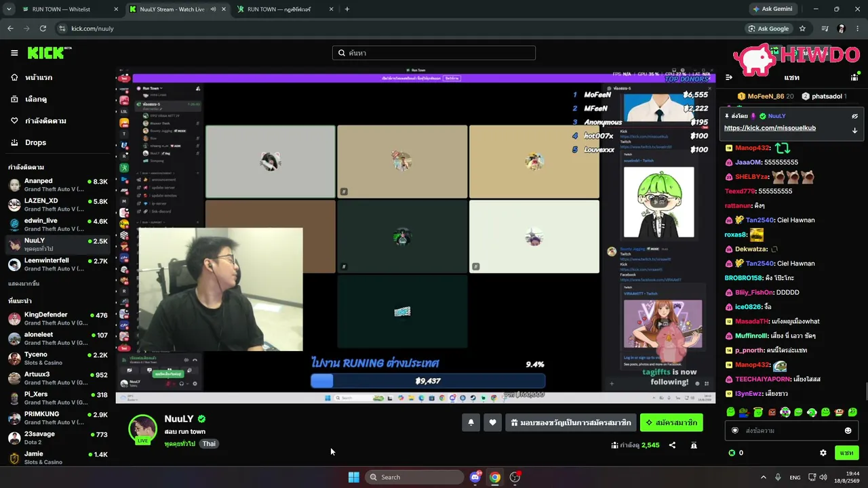
Task: Open the browser media controls
Action: pyautogui.click(x=825, y=28)
